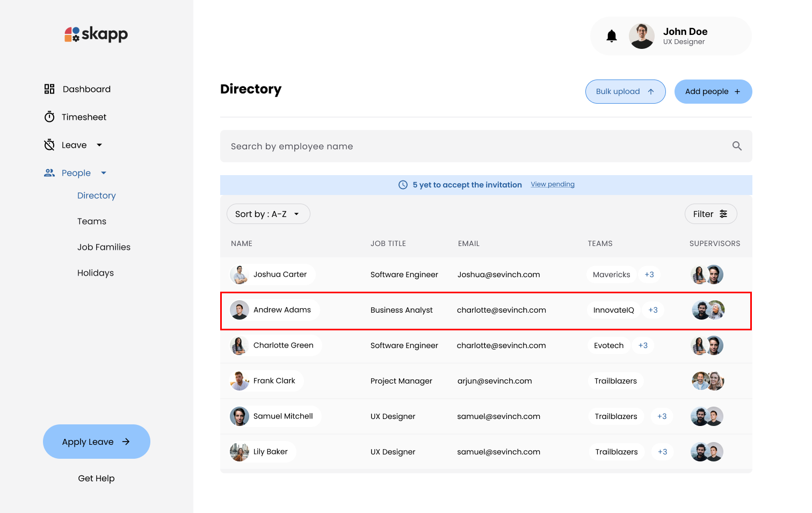Click the clock icon beside pending invitations
The height and width of the screenshot is (513, 812).
click(403, 184)
